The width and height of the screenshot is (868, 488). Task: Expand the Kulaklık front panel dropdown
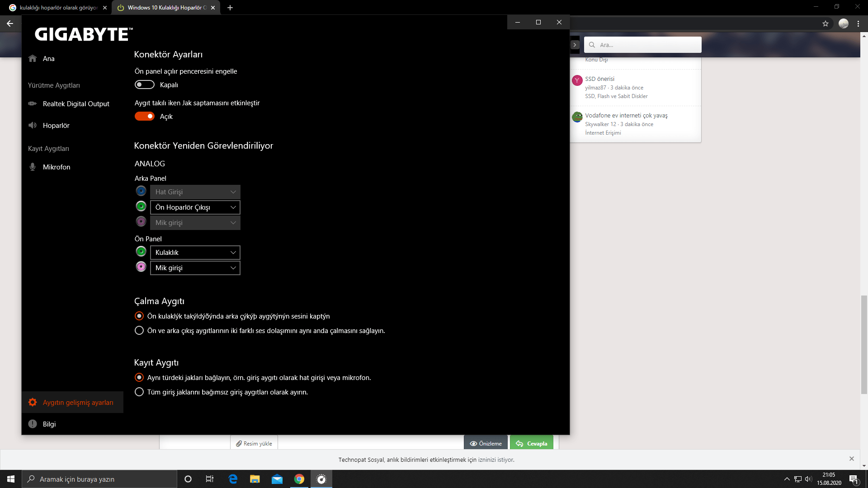195,253
